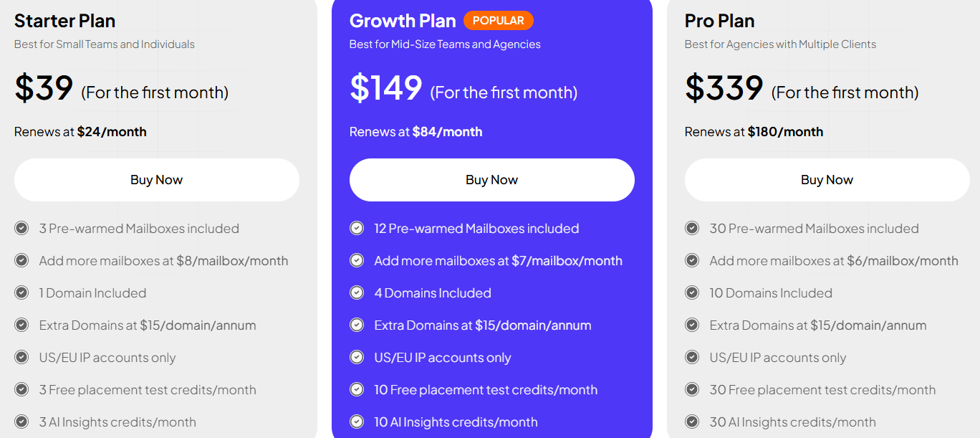980x438 pixels.
Task: Click check icon beside 30 AI Insights credits
Action: pos(692,422)
